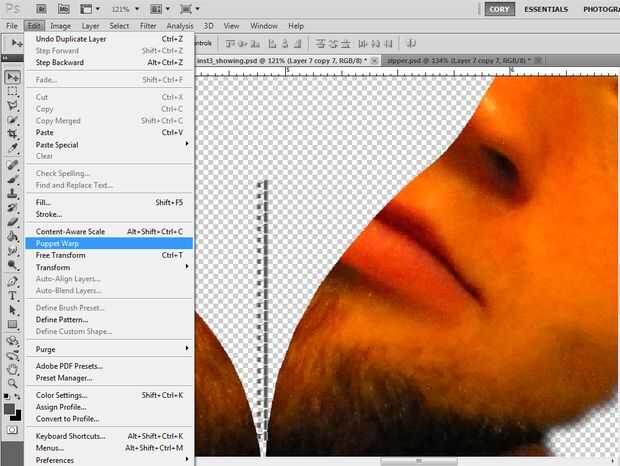Select the Zoom tool in the toolbox
The image size is (620, 466).
click(12, 383)
